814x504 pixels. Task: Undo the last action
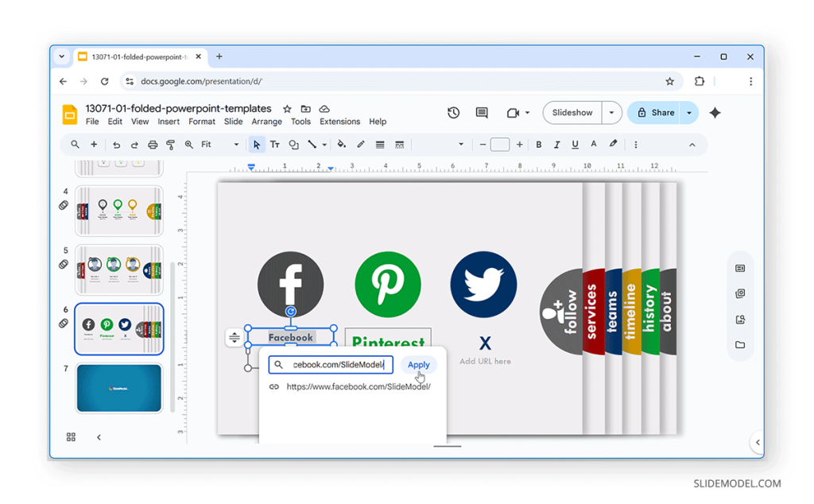pos(117,145)
